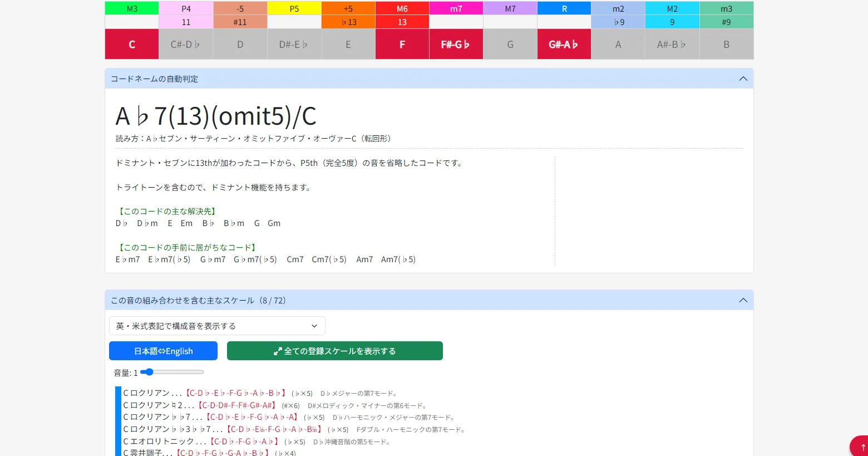
Task: Click the 【このコードの主な解決先】 heading
Action: (x=167, y=211)
